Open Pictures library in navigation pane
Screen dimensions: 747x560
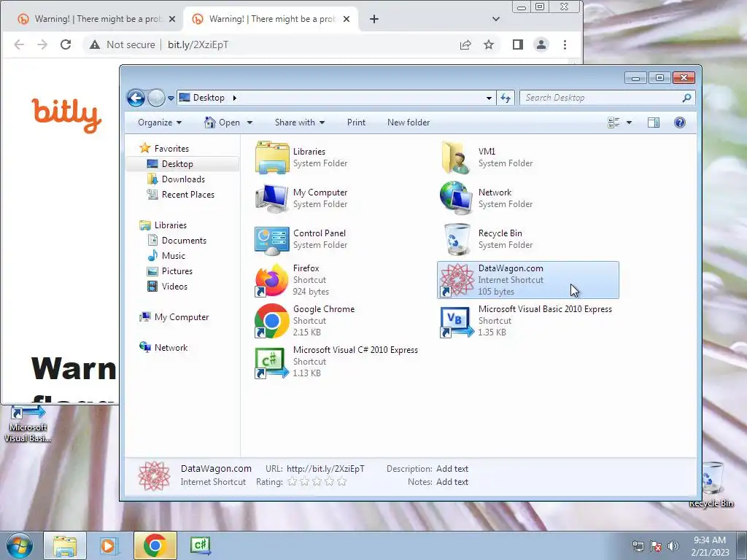pyautogui.click(x=170, y=271)
